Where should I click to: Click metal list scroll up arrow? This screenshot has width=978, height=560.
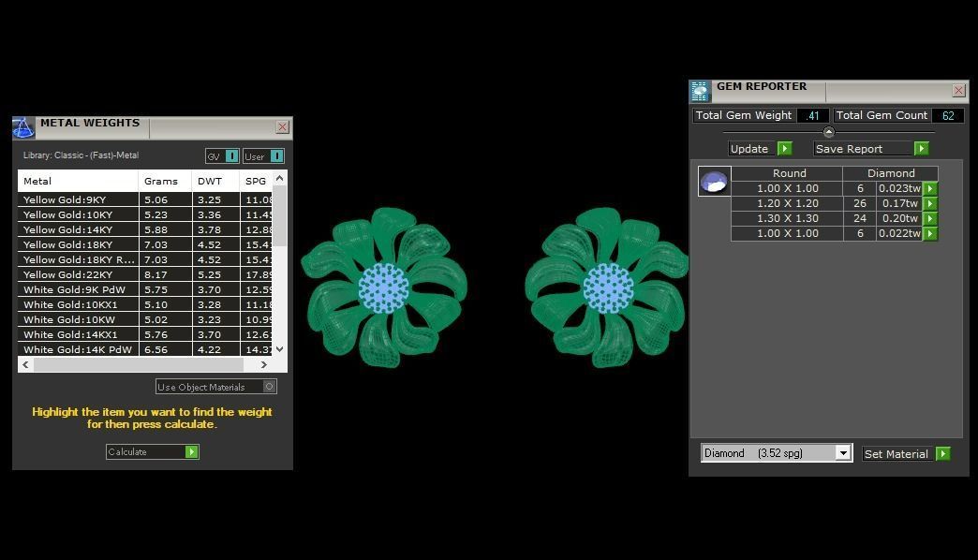(279, 178)
